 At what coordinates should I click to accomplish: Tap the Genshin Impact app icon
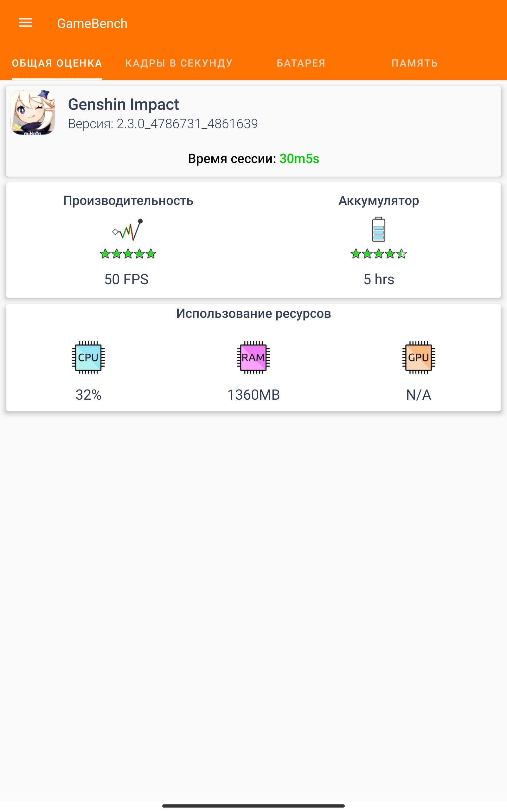33,112
